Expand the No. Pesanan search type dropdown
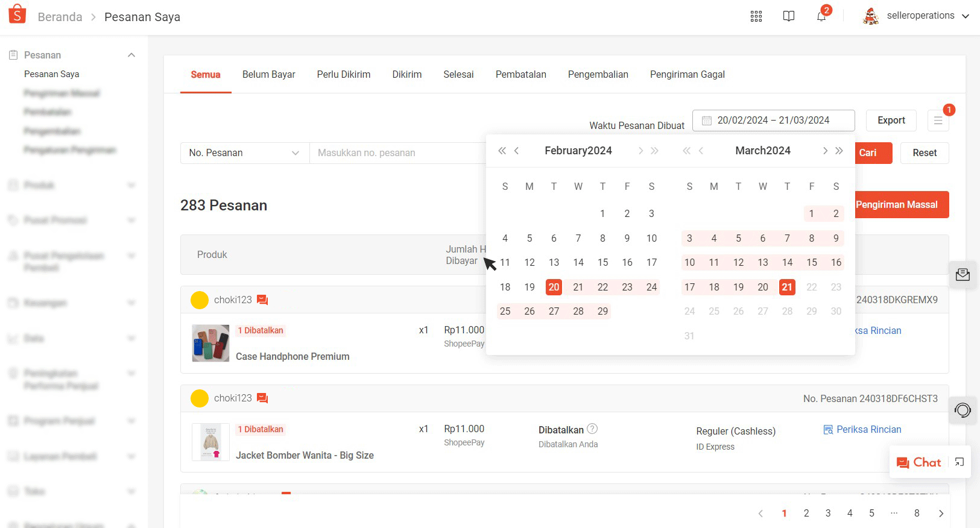 (x=244, y=153)
